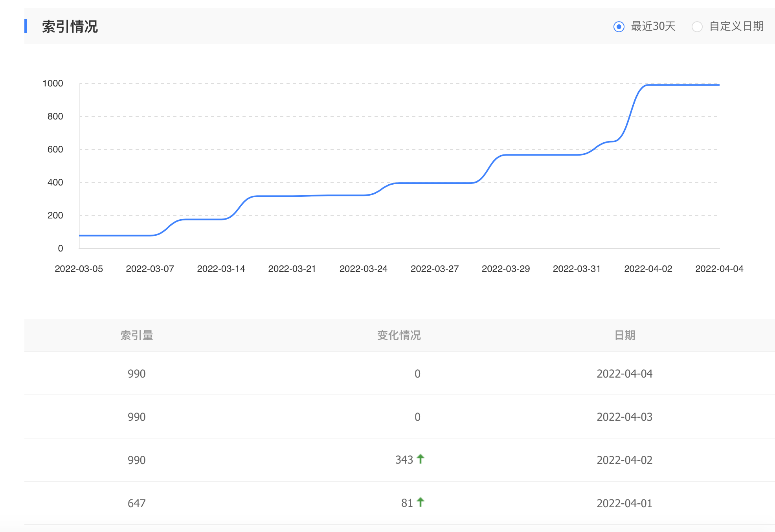
Task: Click the 0 change cell for 2022-04-03
Action: (x=417, y=417)
